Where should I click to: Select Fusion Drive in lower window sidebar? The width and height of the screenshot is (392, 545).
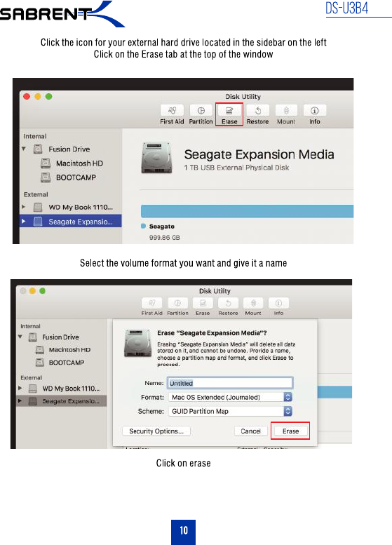[60, 337]
